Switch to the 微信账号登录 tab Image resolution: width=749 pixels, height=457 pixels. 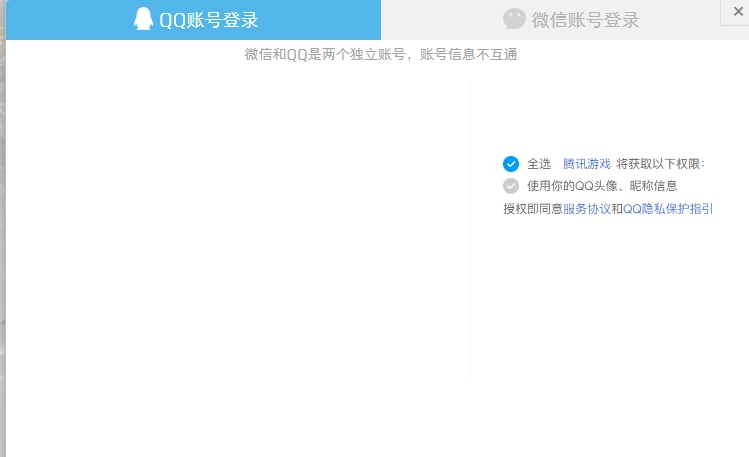click(x=585, y=20)
